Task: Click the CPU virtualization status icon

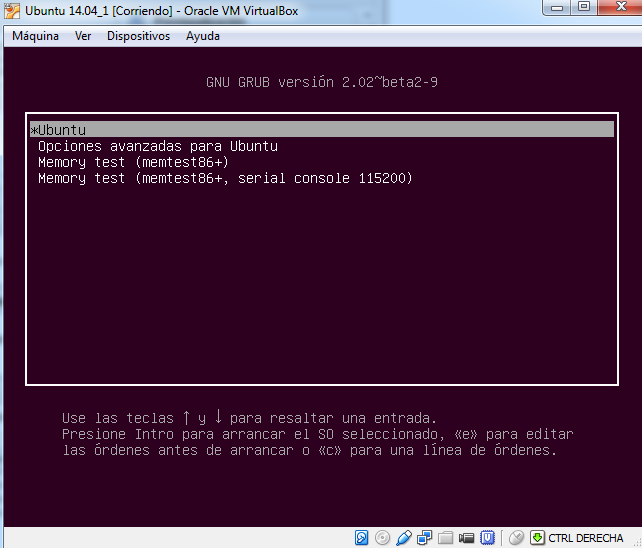Action: [x=487, y=537]
